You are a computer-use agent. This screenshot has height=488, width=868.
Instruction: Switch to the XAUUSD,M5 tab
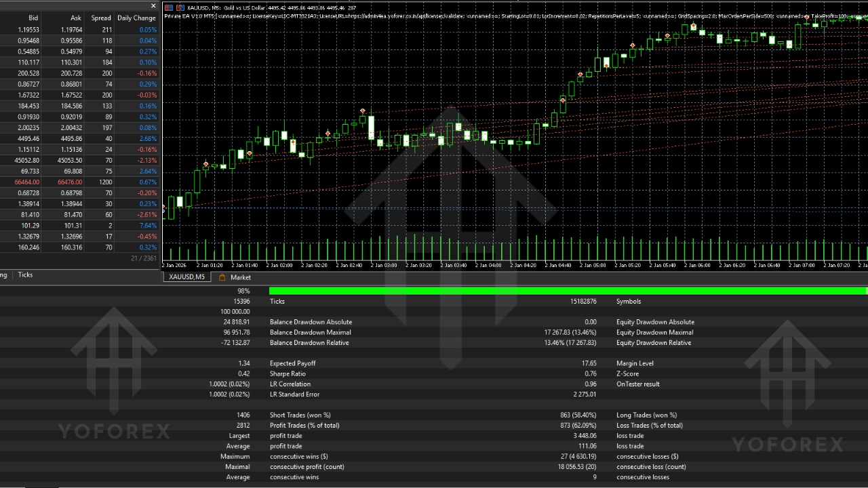pos(186,277)
